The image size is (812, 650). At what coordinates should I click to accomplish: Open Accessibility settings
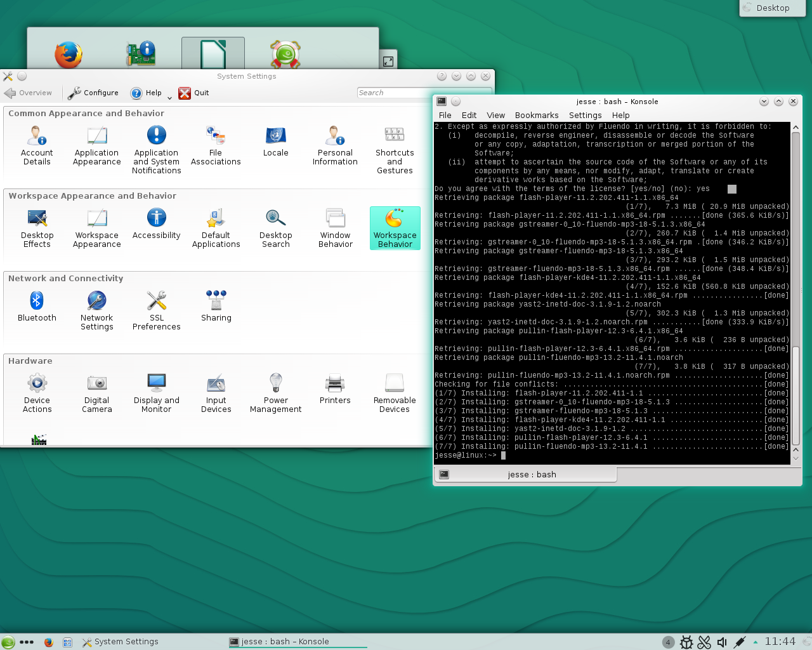(x=157, y=223)
